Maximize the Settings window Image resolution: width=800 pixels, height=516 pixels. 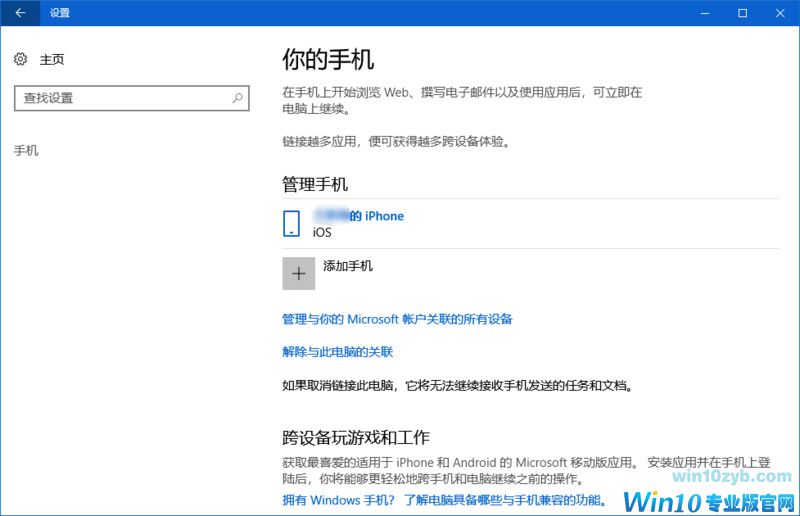[742, 13]
